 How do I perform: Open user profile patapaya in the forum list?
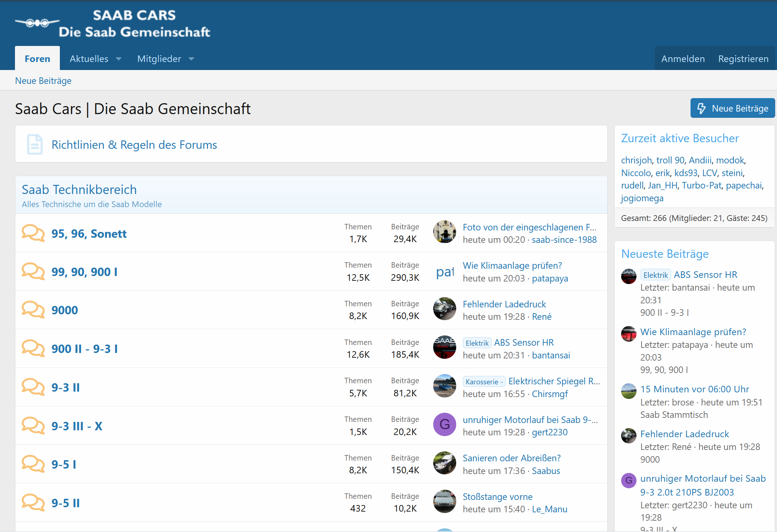point(550,278)
